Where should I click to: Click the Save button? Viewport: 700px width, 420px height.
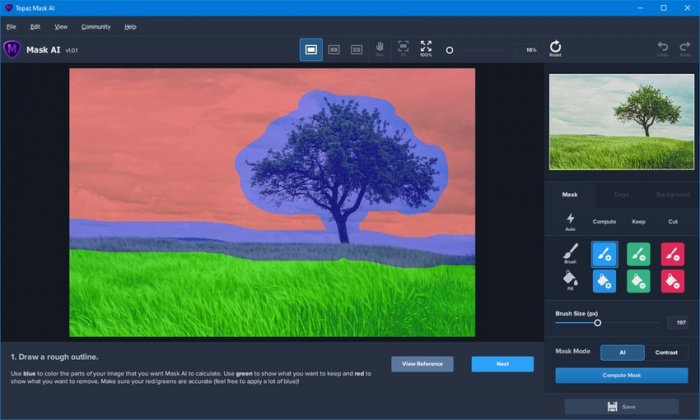point(621,407)
